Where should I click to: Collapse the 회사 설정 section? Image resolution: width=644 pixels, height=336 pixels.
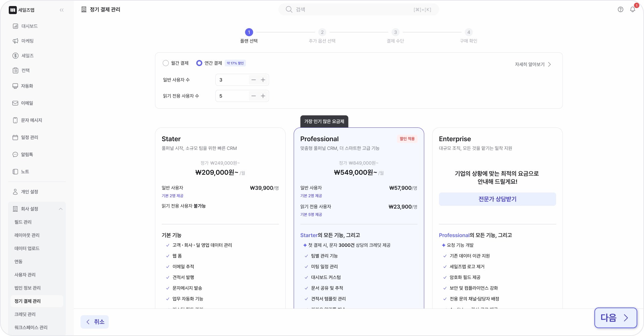61,209
